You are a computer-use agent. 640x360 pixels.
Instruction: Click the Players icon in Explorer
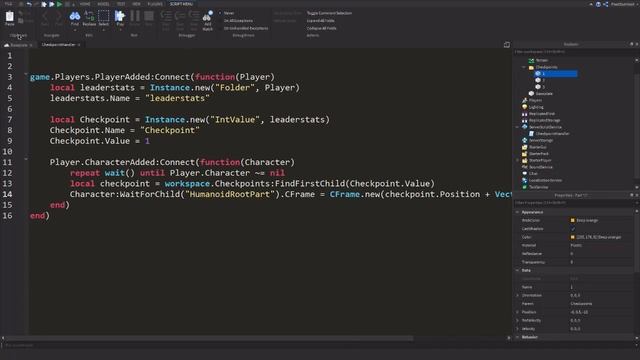click(524, 100)
